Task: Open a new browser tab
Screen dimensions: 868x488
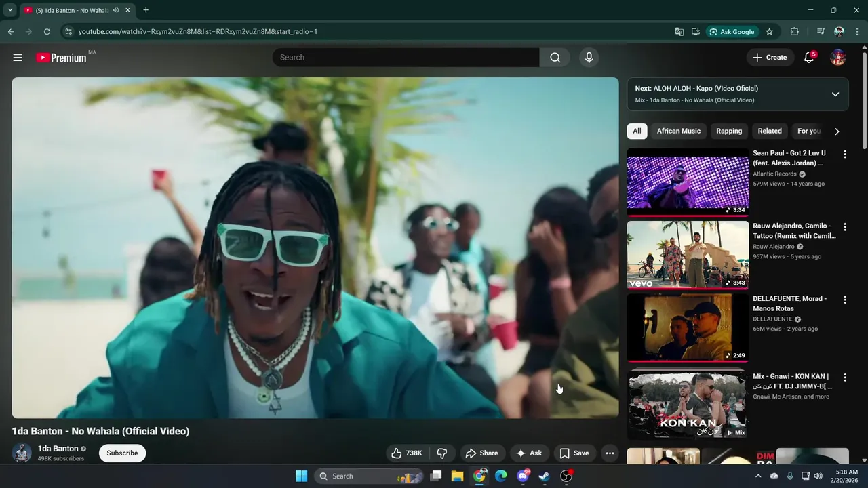Action: point(146,10)
